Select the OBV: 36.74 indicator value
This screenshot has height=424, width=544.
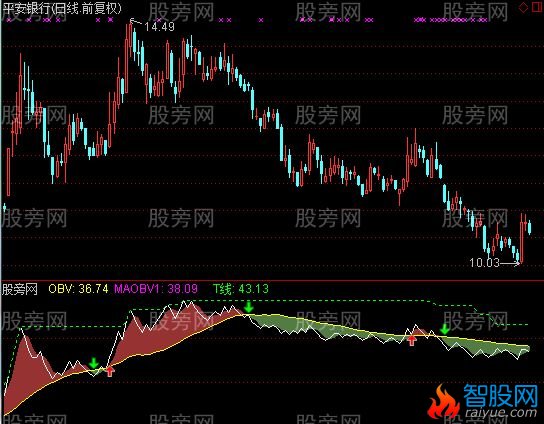point(78,289)
